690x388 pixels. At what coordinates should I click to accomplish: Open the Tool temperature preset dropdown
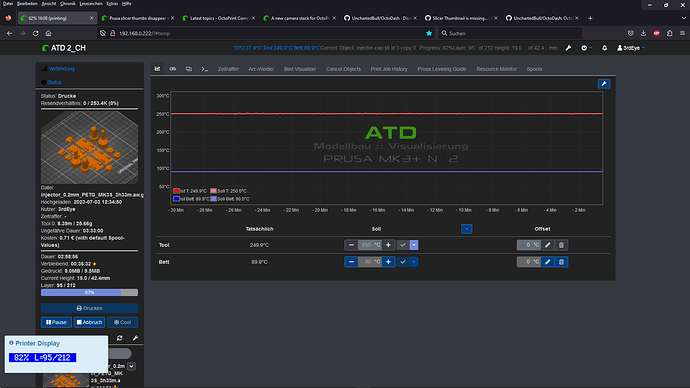414,245
